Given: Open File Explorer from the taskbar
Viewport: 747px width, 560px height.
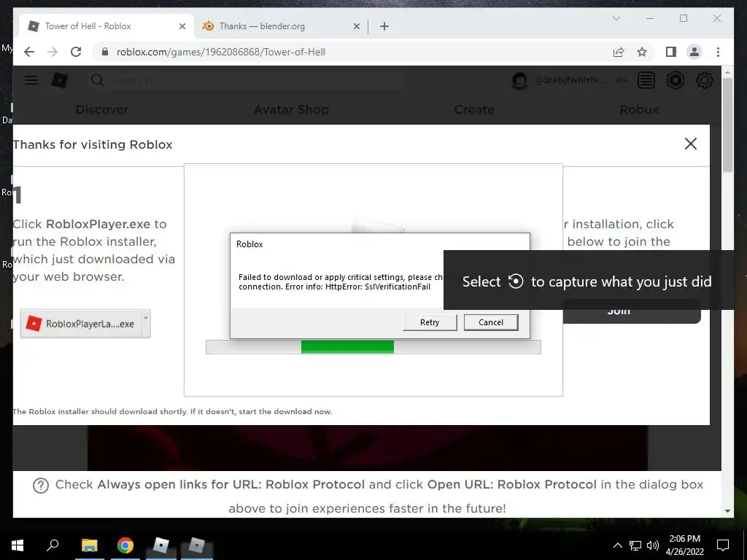Looking at the screenshot, I should pos(89,545).
